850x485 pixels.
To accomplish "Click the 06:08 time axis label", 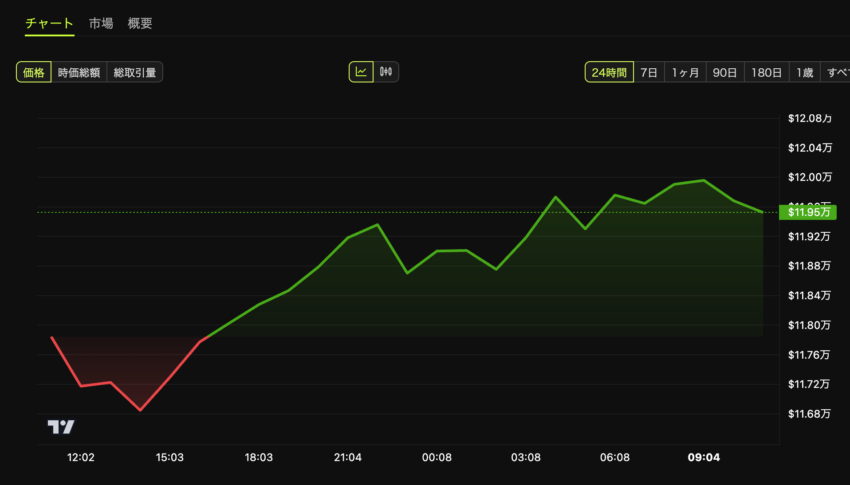I will 615,457.
